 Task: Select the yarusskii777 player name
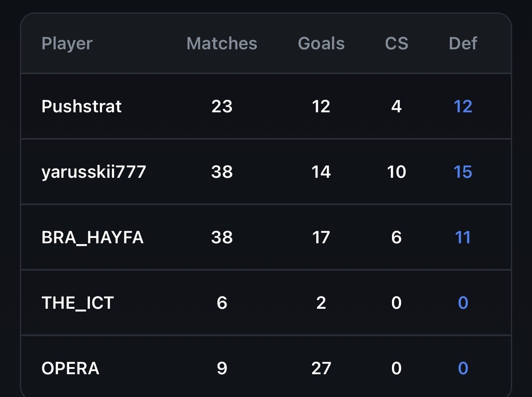pyautogui.click(x=94, y=172)
